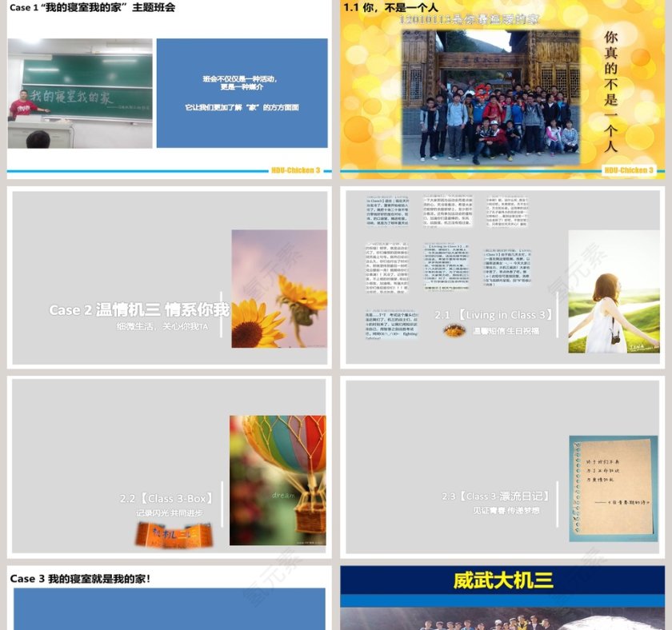Click the 'Case 1' theme class meeting title

[92, 8]
